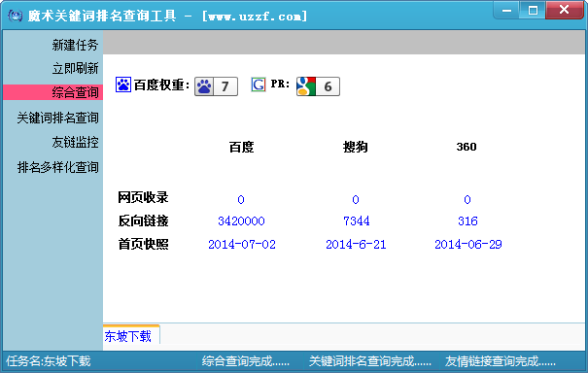This screenshot has height=373, width=588.
Task: Minimize the window
Action: [506, 10]
